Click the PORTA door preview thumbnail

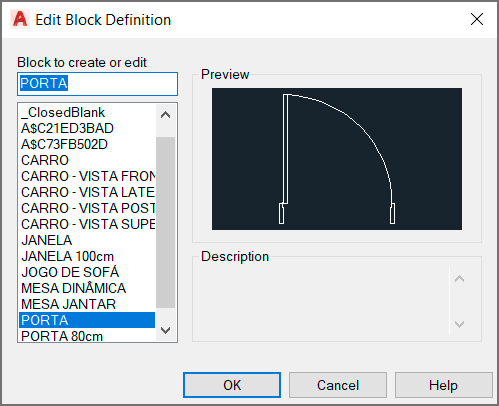point(337,159)
